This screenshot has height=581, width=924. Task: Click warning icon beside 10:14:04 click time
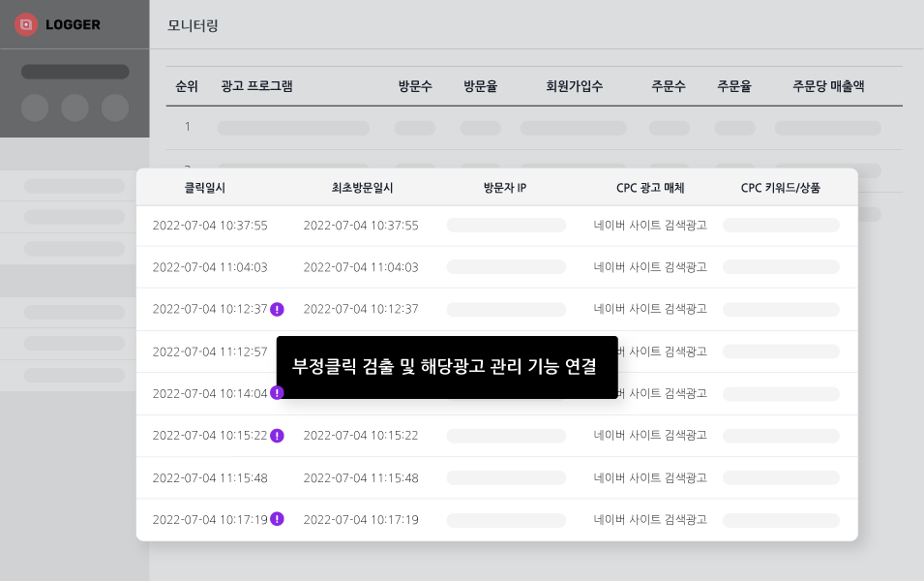click(277, 393)
